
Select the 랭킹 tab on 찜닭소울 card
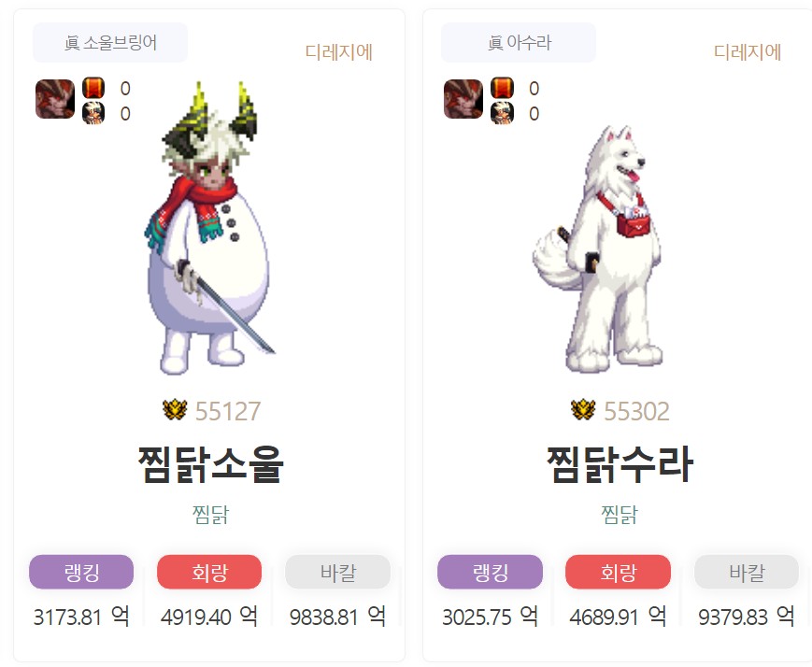point(81,572)
